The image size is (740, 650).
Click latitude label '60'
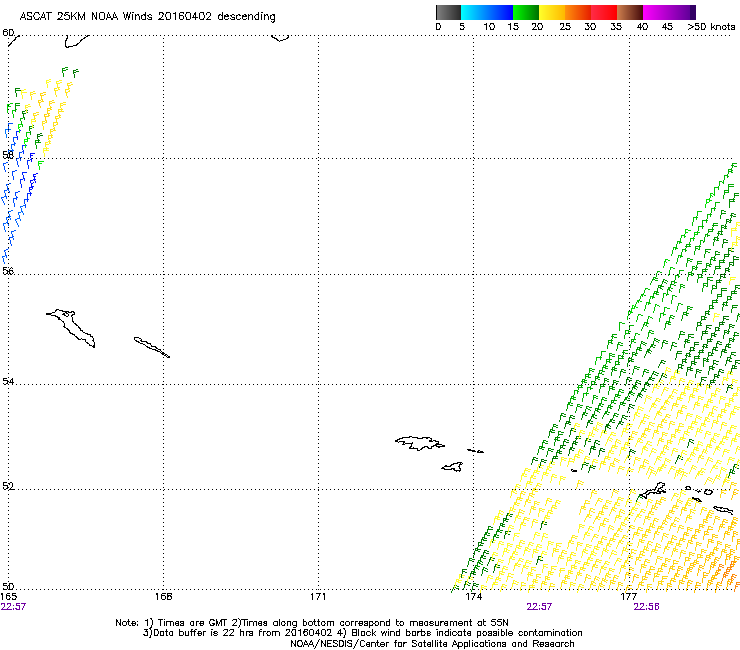point(8,33)
